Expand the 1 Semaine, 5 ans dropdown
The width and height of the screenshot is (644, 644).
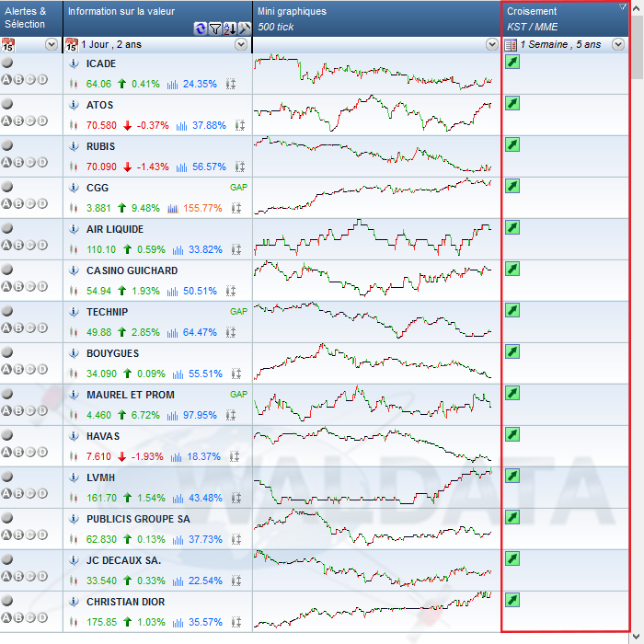coord(618,44)
